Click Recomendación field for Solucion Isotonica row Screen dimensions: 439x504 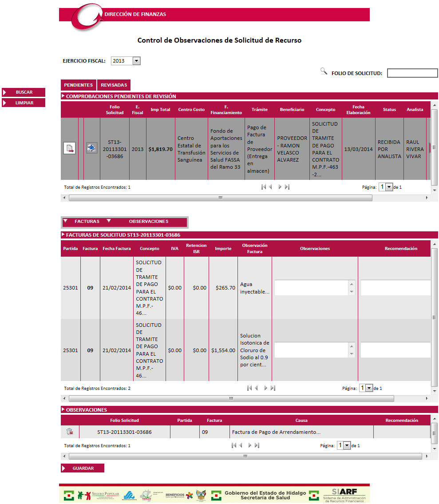[395, 350]
